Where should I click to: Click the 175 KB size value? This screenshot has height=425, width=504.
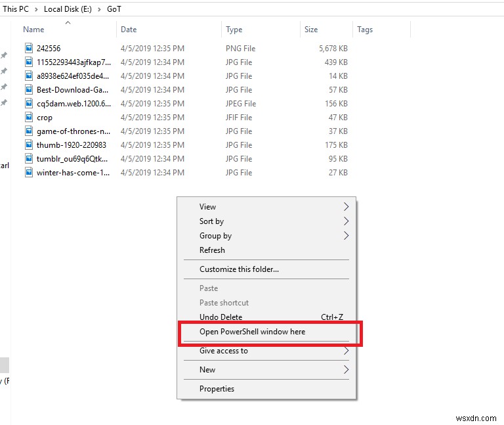point(336,145)
